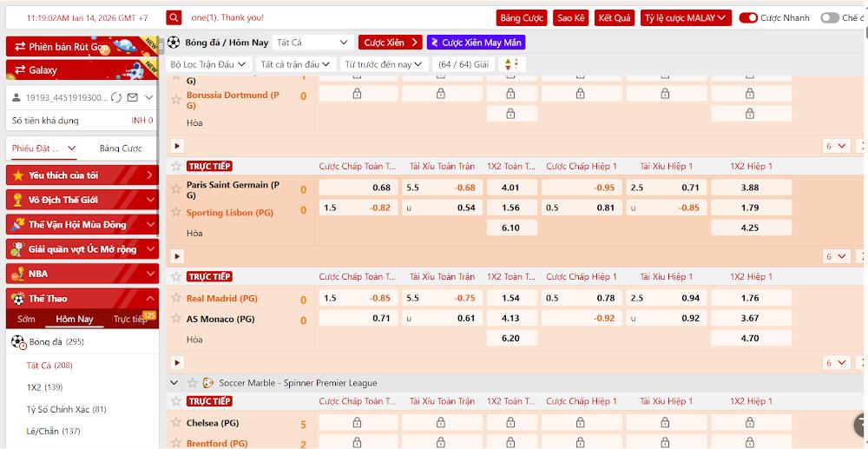Click the Bảng Cược top button

[x=522, y=17]
